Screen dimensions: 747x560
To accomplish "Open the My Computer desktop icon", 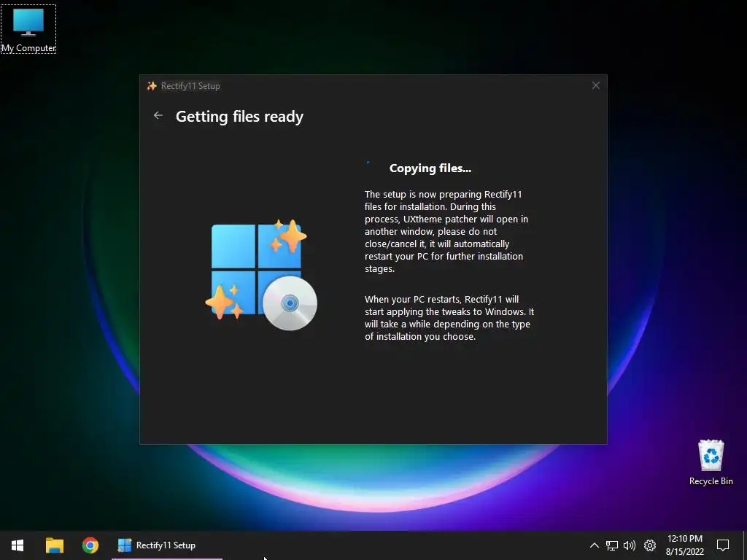I will point(28,29).
